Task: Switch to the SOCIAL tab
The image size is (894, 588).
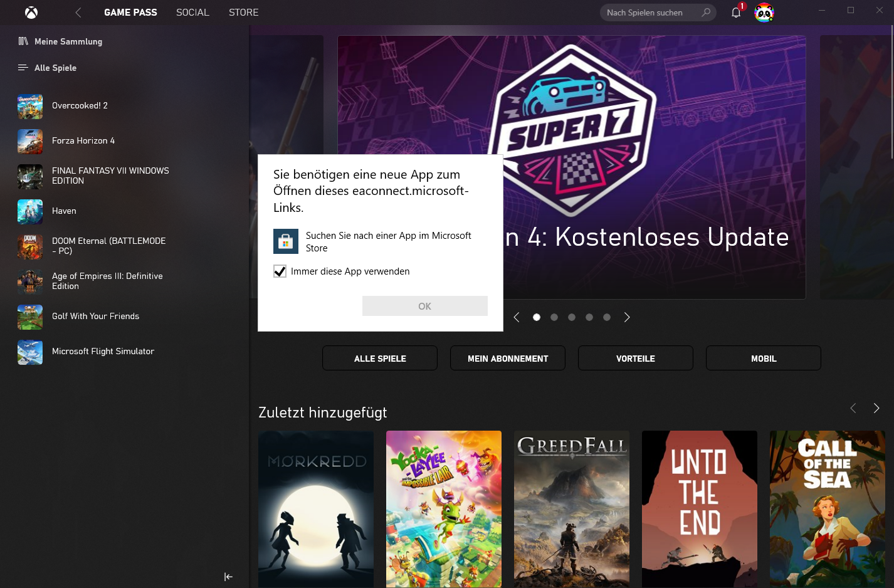Action: click(x=192, y=13)
